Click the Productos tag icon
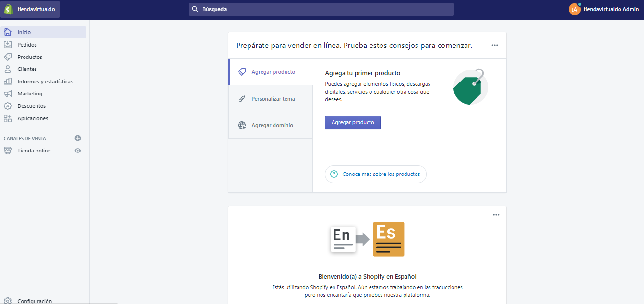644x304 pixels. pyautogui.click(x=8, y=57)
